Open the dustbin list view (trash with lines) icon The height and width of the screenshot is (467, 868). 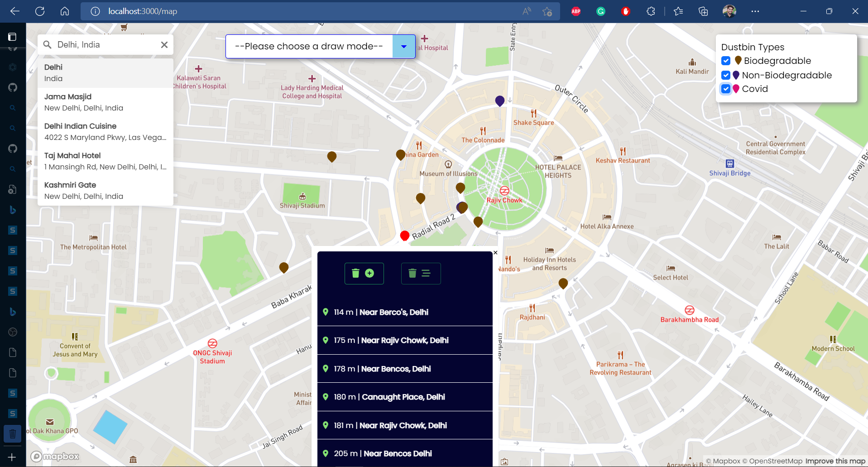click(x=420, y=273)
